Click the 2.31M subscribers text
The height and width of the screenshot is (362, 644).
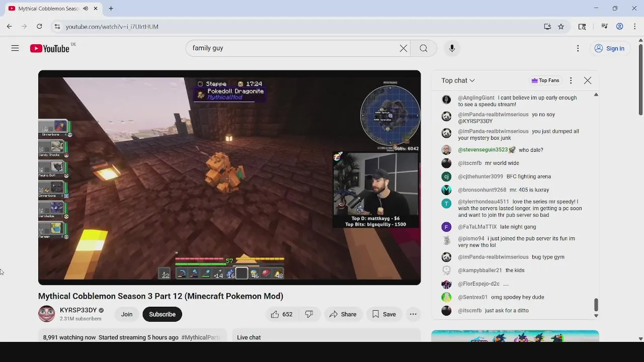(80, 319)
